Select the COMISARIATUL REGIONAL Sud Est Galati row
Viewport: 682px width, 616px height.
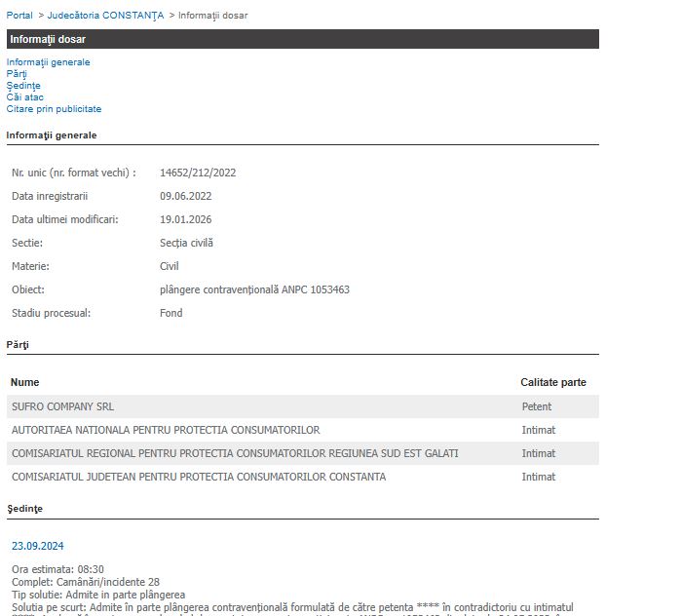[235, 453]
